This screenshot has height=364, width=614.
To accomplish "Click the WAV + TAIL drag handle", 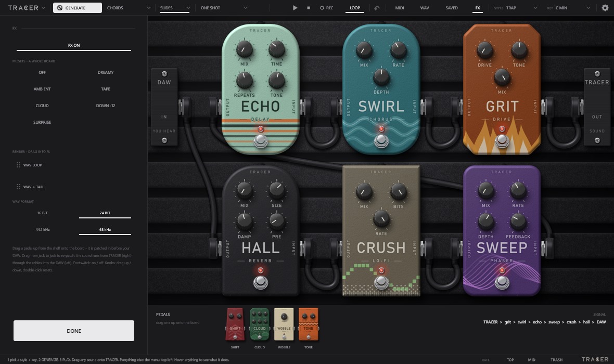I will pos(18,187).
